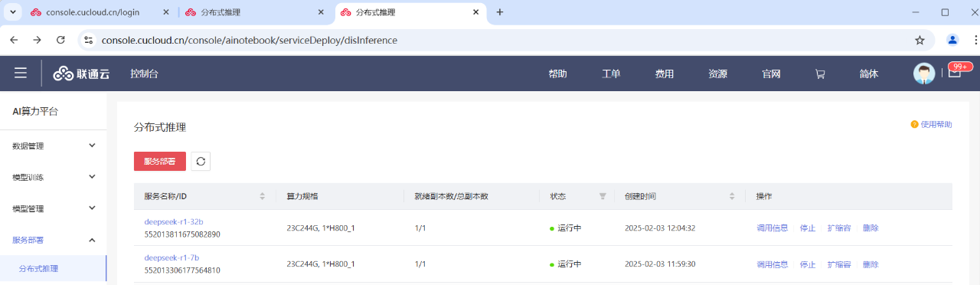Expand the 数据管理 sidebar section

54,146
